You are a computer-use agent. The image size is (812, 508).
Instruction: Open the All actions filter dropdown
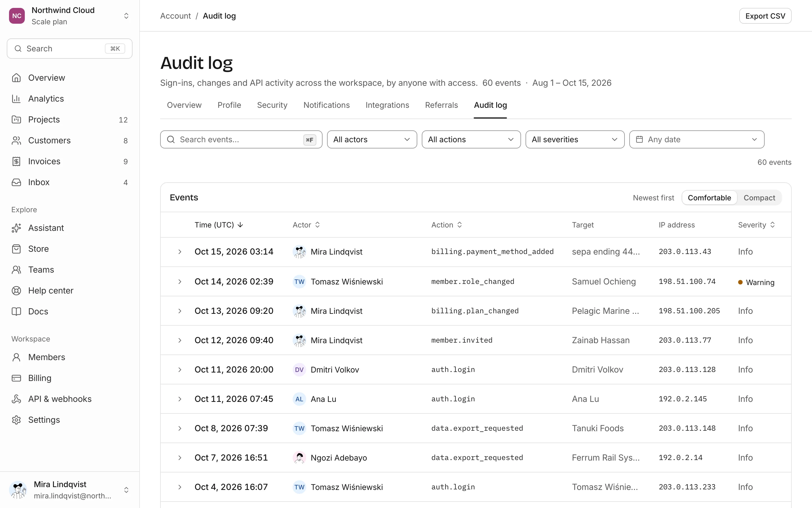[x=471, y=139]
